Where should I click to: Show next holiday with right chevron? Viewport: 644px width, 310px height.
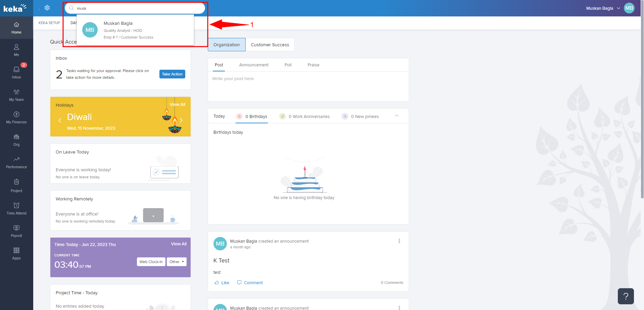pos(181,120)
